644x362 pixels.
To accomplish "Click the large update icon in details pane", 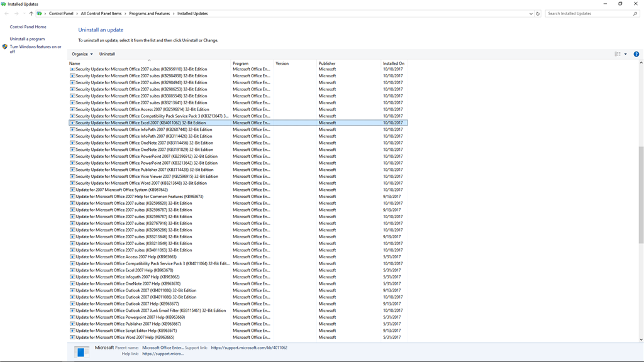I will [81, 352].
